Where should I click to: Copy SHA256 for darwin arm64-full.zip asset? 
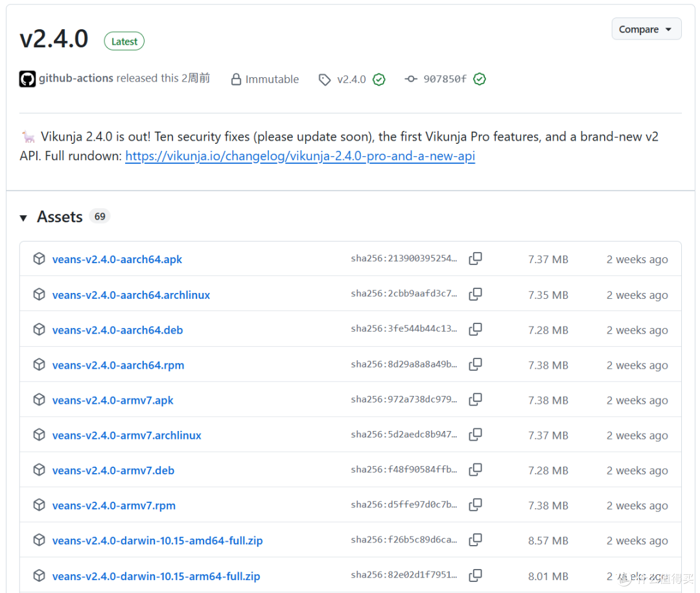click(x=476, y=575)
